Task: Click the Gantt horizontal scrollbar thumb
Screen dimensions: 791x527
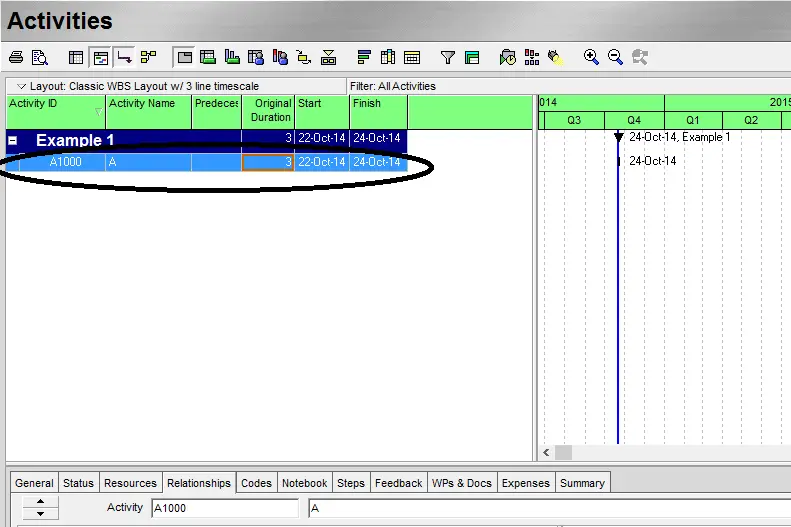Action: click(563, 452)
